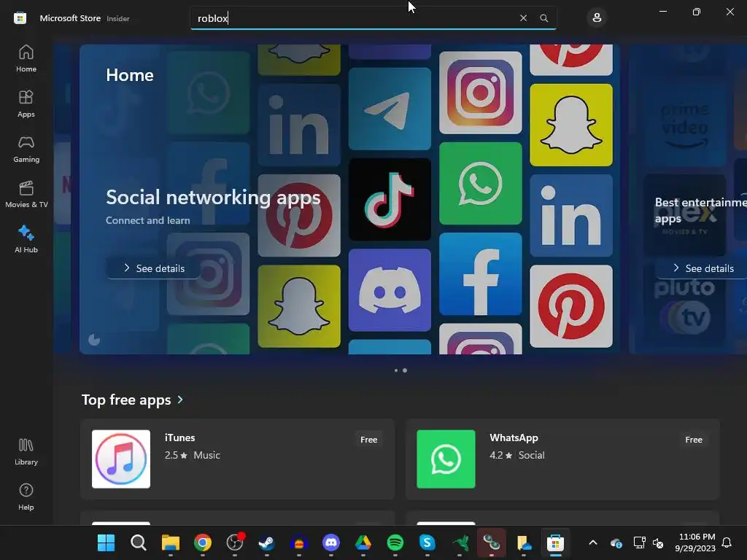Open Spotify from the taskbar

395,542
